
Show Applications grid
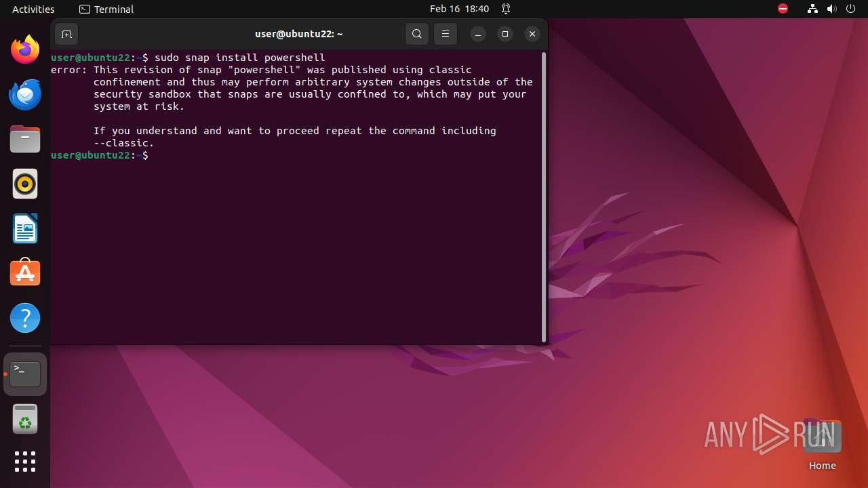[25, 462]
